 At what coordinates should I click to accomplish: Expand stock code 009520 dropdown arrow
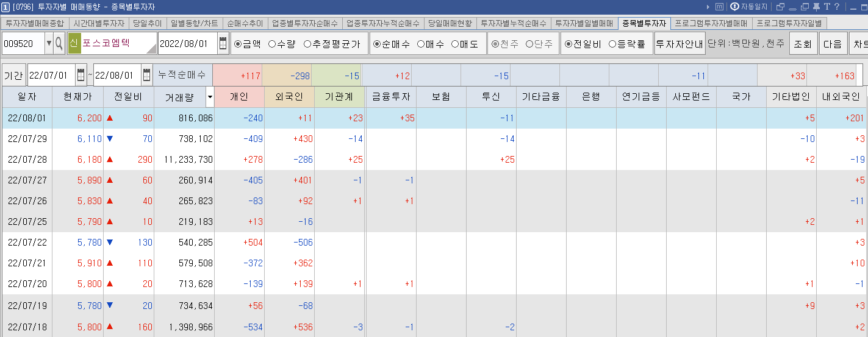coord(49,44)
